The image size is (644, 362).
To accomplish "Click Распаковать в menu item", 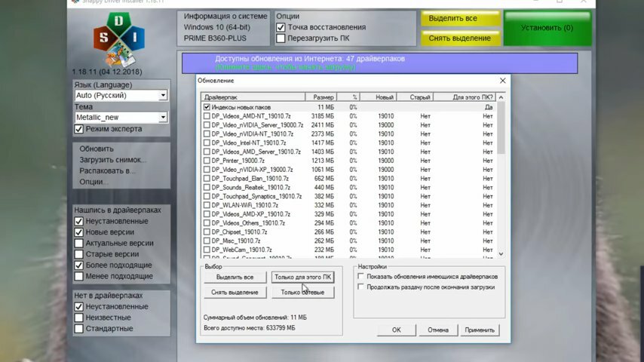I will point(107,171).
